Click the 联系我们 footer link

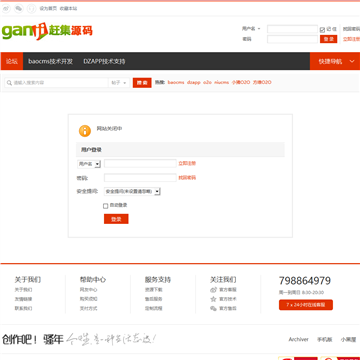coord(23,308)
